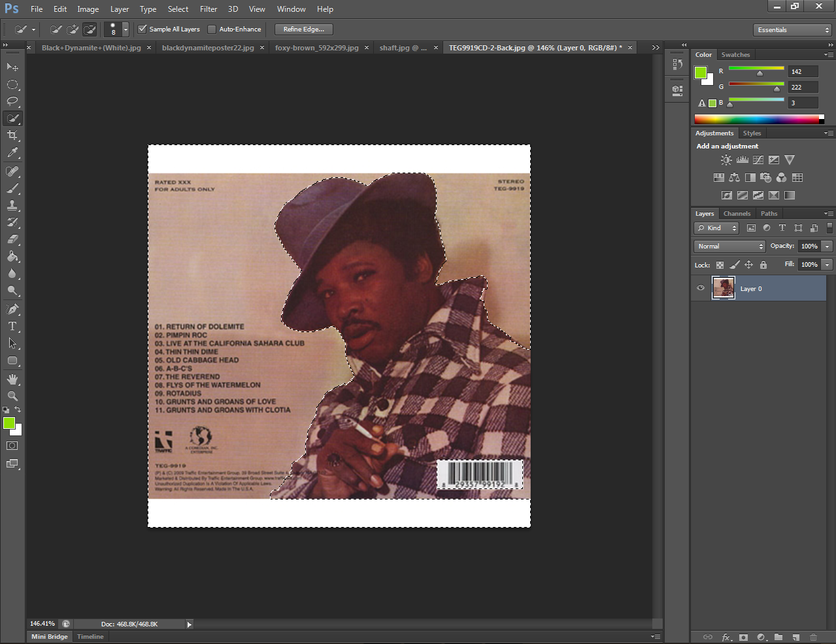Open tool preset picker arrow
This screenshot has width=836, height=644.
[33, 29]
